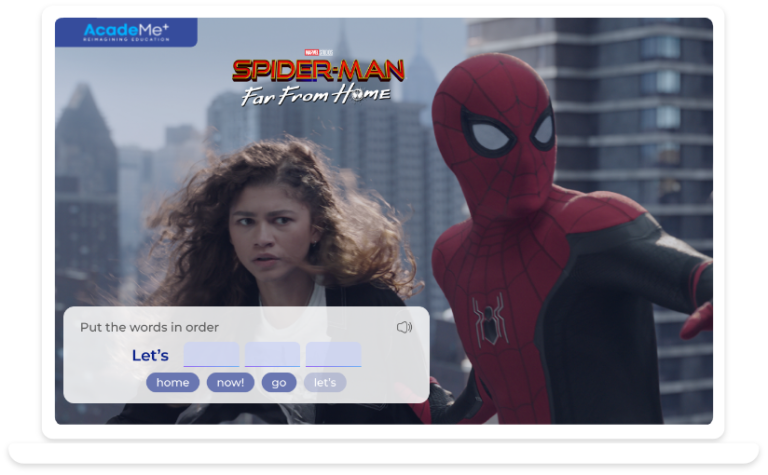Click the bold 'Let's' placed word

point(150,356)
